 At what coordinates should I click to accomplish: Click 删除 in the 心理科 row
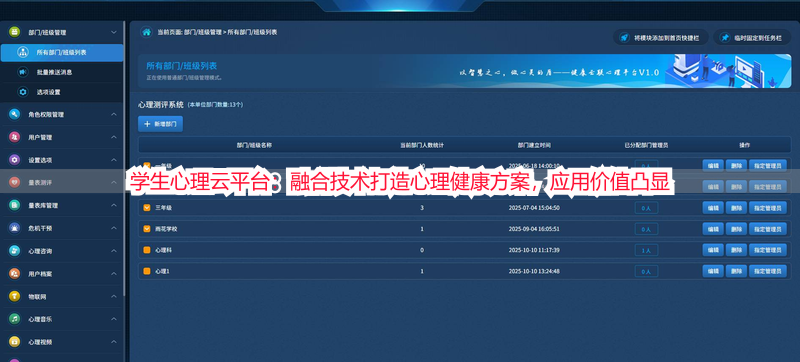[736, 250]
